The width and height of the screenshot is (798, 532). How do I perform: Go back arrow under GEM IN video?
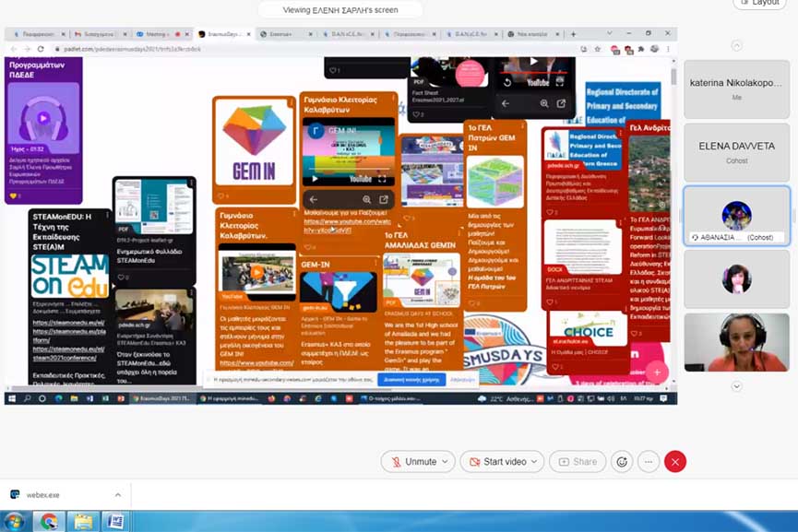(x=314, y=200)
